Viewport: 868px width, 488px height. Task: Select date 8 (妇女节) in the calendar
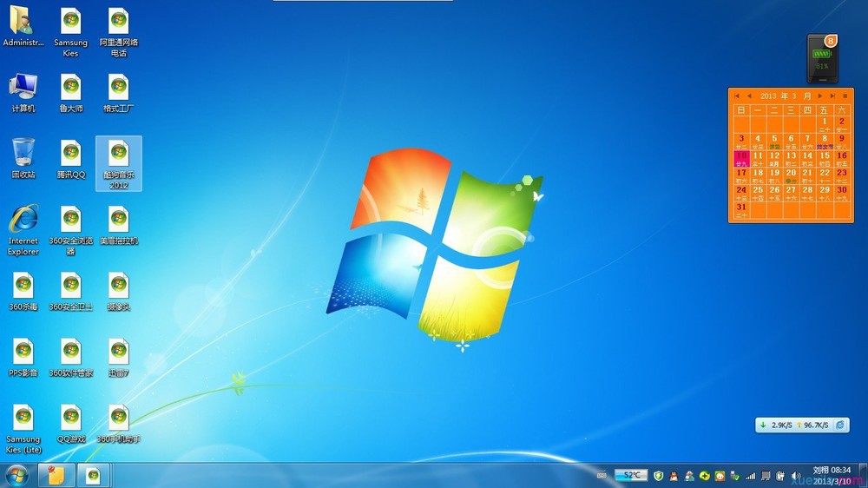pyautogui.click(x=825, y=142)
